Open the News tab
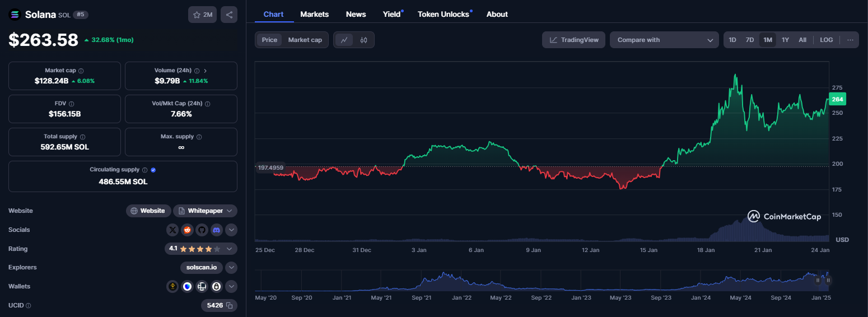 coord(356,14)
